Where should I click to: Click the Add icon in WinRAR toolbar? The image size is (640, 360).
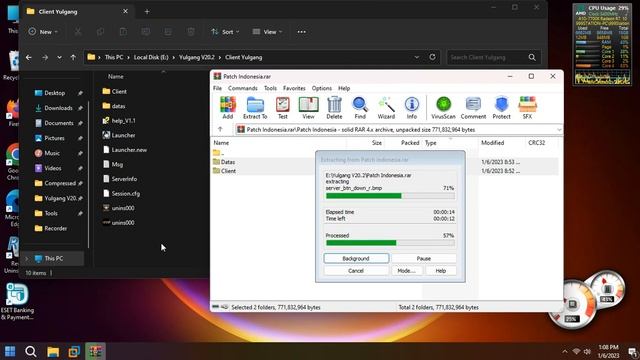pos(228,108)
